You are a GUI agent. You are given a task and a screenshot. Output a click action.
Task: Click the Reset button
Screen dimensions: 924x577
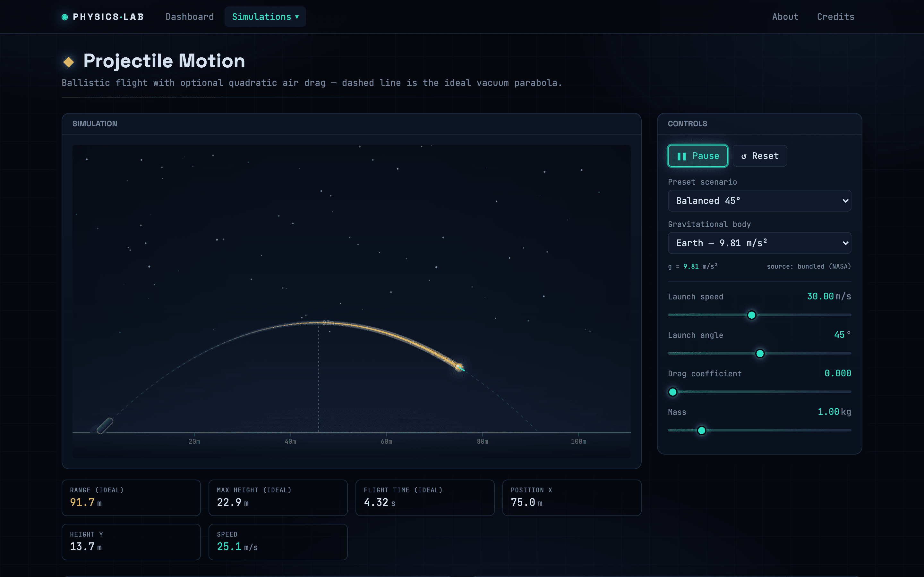point(760,156)
